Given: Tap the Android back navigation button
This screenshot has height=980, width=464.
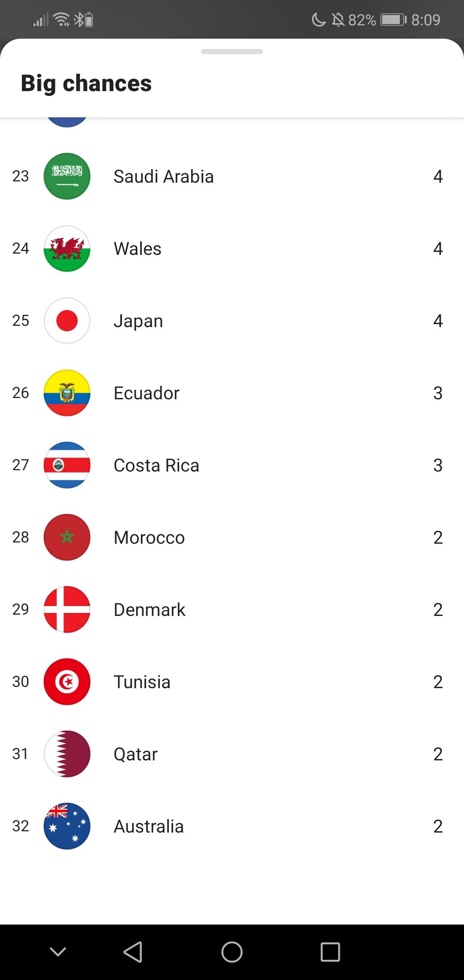Looking at the screenshot, I should click(133, 952).
